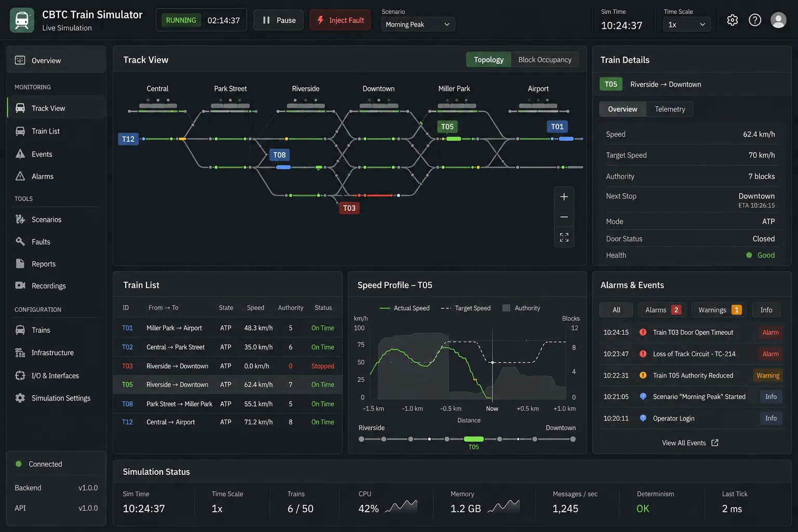Screen dimensions: 798x532
Task: Open the T02 link in Train List
Action: [127, 347]
